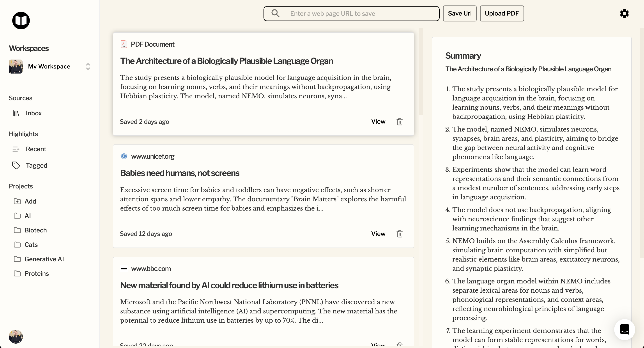Open the chat support bubble icon

(624, 329)
